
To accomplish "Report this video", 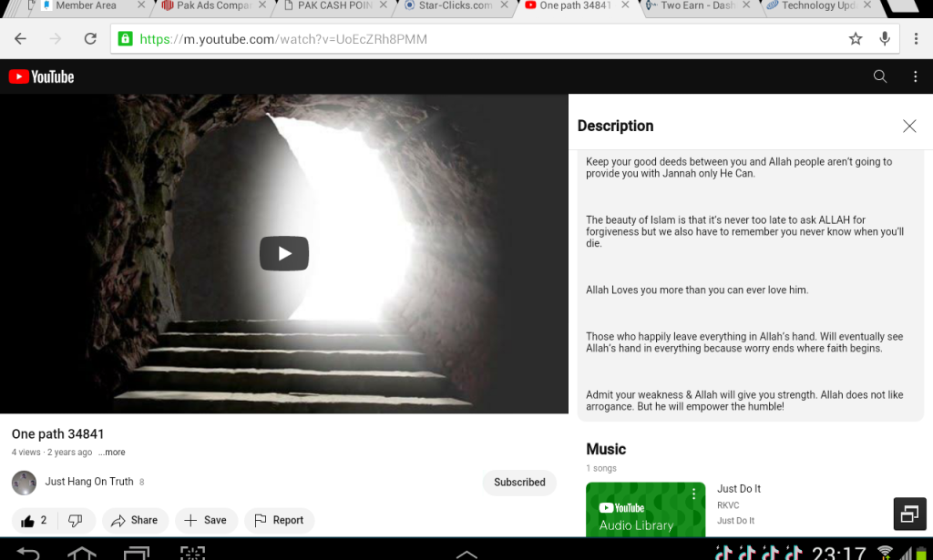I will click(279, 520).
